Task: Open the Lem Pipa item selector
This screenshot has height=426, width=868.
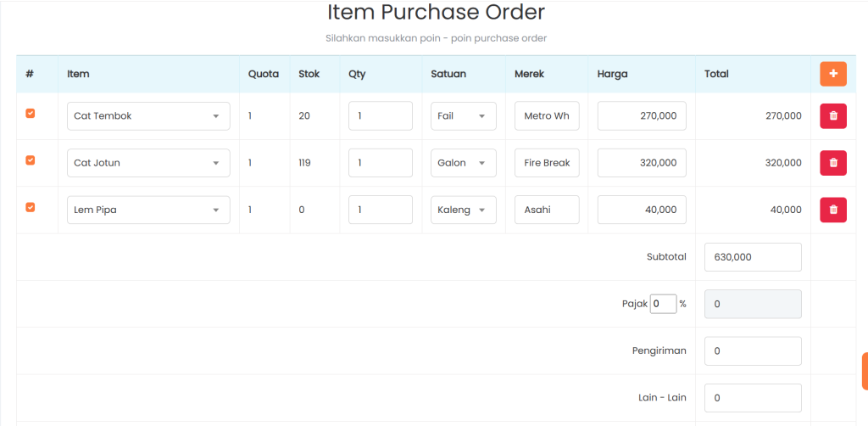Action: pos(148,210)
